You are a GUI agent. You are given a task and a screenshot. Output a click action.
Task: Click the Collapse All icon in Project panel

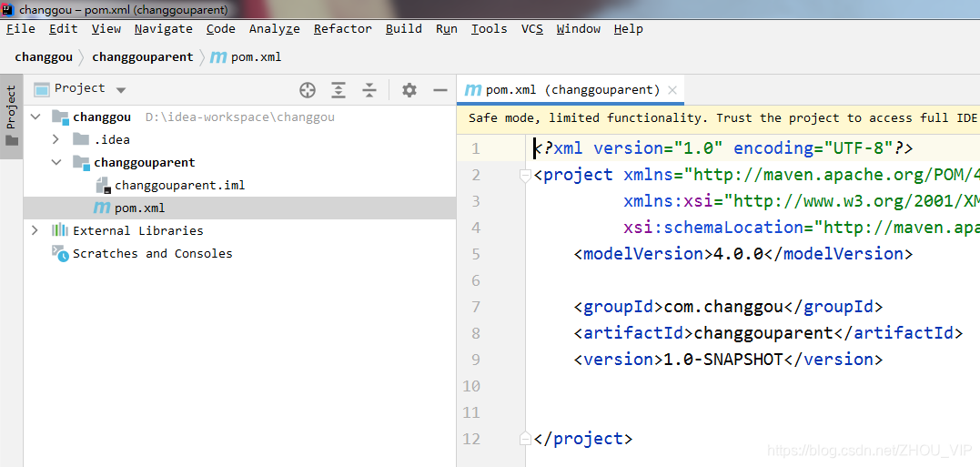click(369, 90)
